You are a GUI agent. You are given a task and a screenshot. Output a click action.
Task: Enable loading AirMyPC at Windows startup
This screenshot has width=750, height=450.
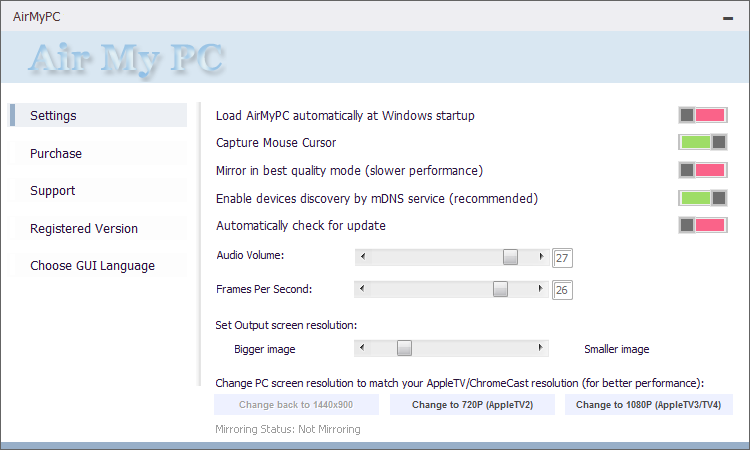tap(703, 115)
